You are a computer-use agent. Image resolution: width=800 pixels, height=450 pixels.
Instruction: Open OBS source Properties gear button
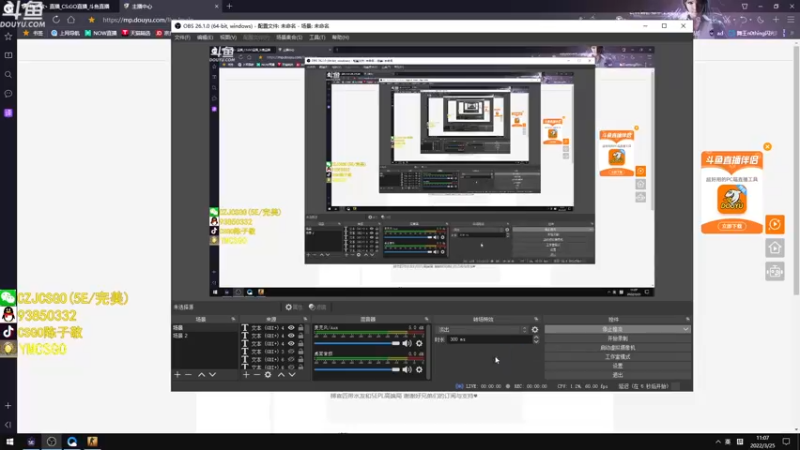(294, 307)
